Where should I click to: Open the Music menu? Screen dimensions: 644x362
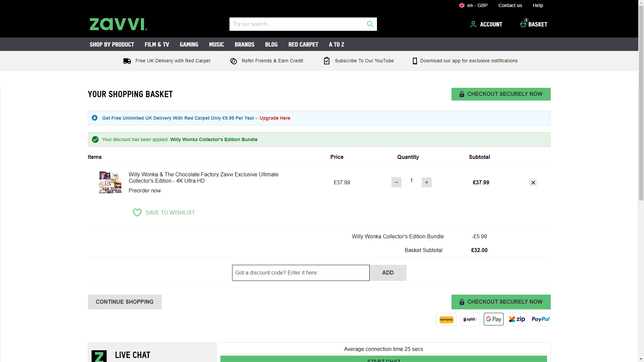(x=217, y=45)
